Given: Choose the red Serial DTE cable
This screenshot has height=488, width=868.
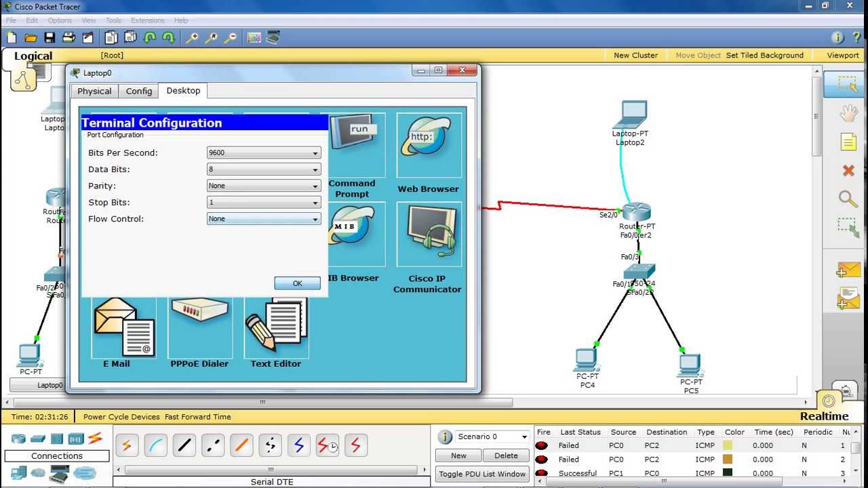Looking at the screenshot, I should 356,445.
